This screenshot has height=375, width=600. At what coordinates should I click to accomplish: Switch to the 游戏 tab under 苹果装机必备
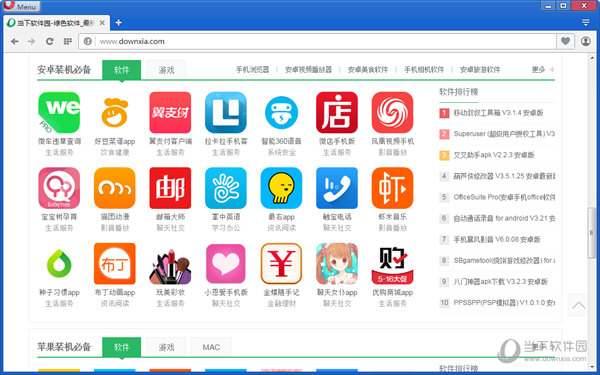166,347
